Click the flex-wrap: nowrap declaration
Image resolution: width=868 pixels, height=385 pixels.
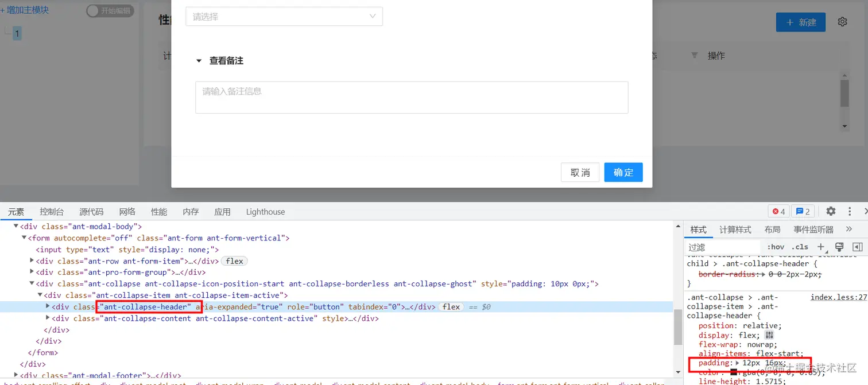pos(738,344)
